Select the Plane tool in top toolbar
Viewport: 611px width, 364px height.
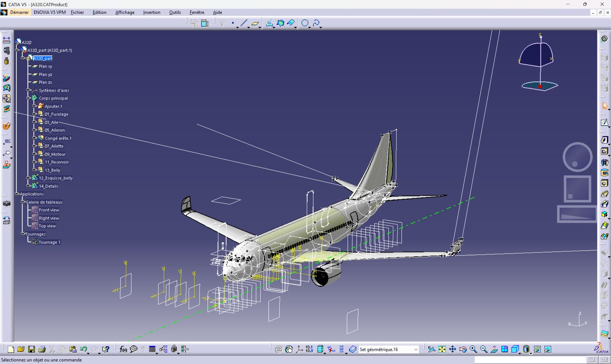point(255,23)
